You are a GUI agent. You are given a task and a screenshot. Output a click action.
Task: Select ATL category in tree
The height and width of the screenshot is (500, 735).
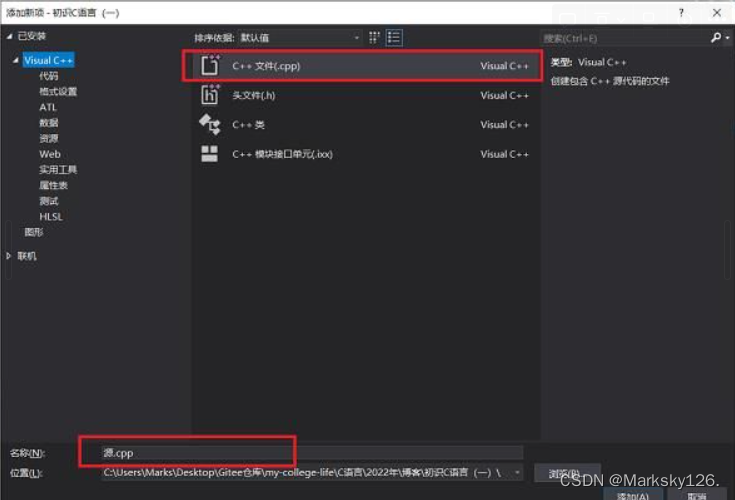pyautogui.click(x=48, y=107)
